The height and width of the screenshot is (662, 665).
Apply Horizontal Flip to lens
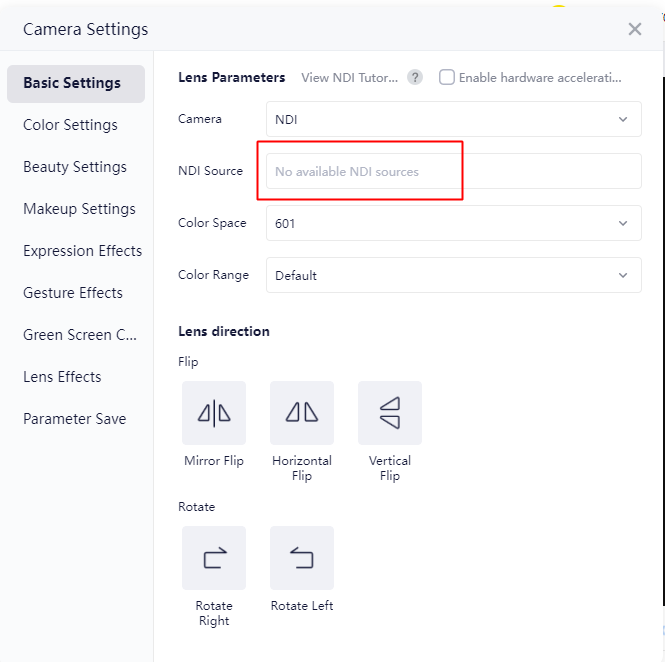pos(302,413)
